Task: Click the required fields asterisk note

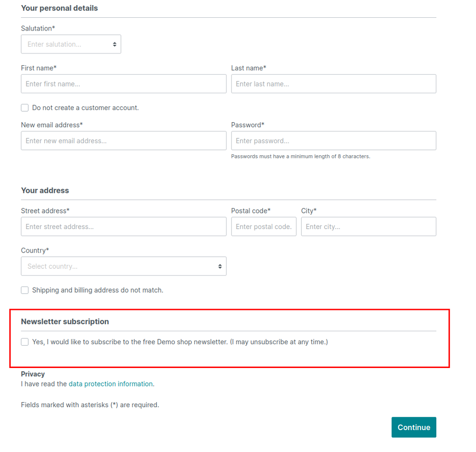Action: pyautogui.click(x=90, y=405)
